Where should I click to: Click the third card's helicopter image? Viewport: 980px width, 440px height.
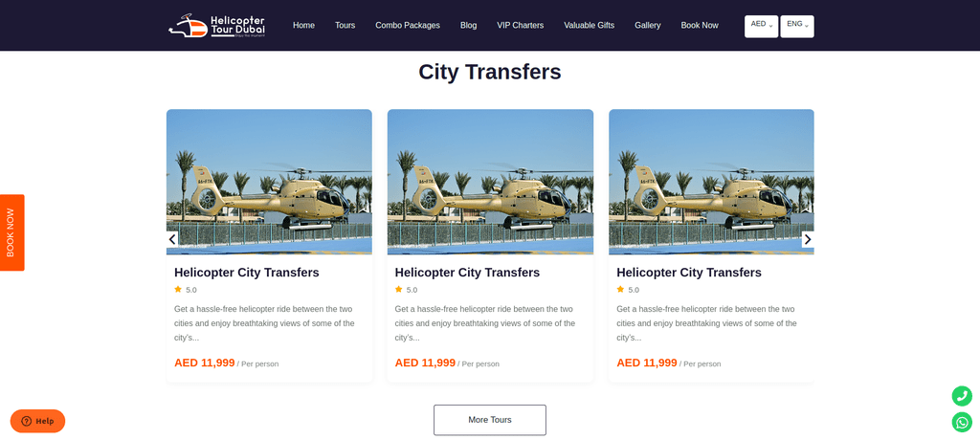[x=711, y=182]
